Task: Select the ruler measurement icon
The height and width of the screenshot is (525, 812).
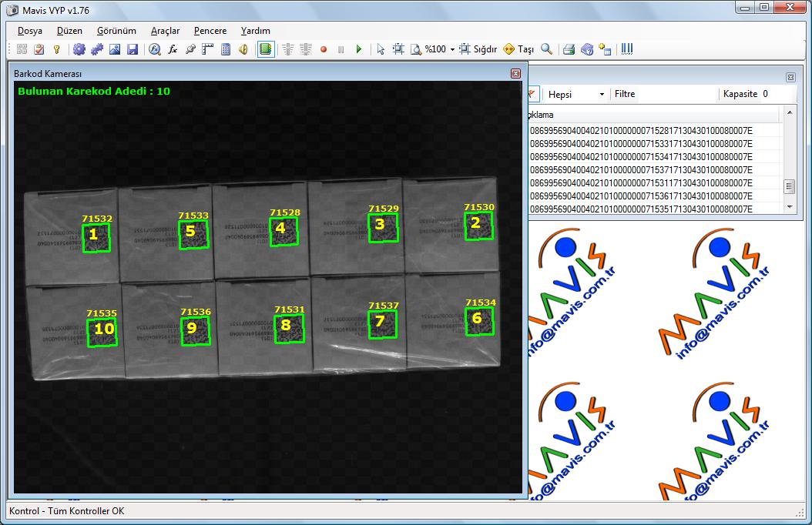Action: pos(208,49)
